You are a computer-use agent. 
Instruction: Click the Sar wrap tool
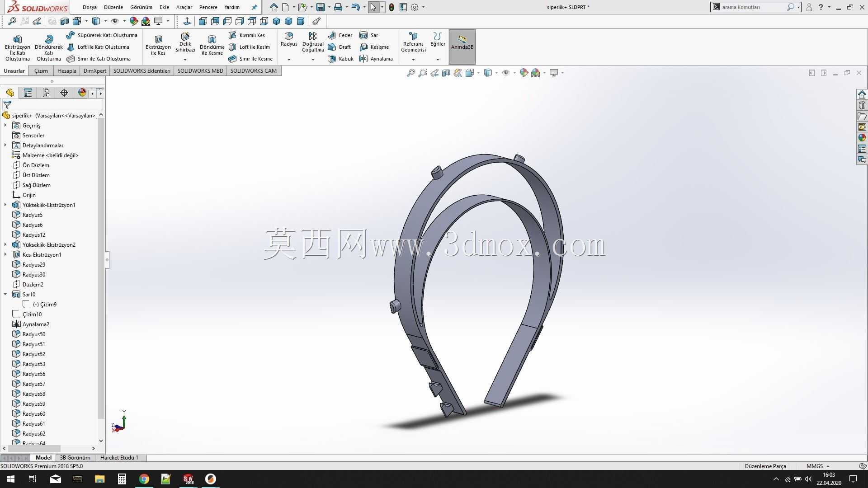click(x=369, y=35)
